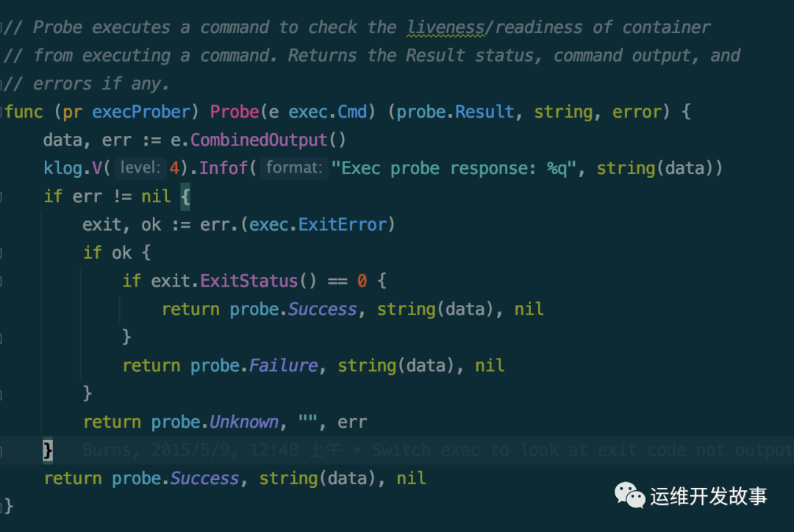Collapse the 'if ok' block in the gutter
The height and width of the screenshot is (532, 794).
coord(2,253)
